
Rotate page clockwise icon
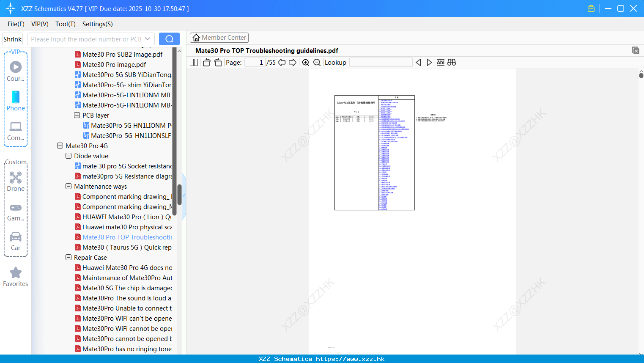coord(218,63)
